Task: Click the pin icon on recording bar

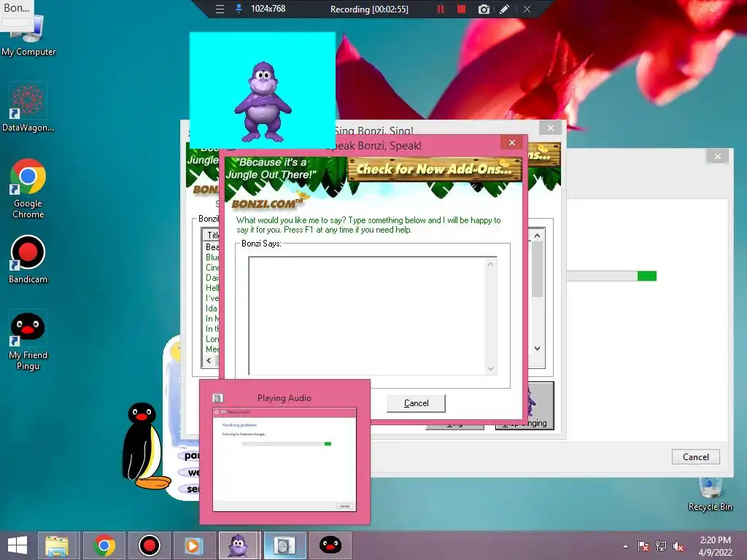Action: coord(239,9)
